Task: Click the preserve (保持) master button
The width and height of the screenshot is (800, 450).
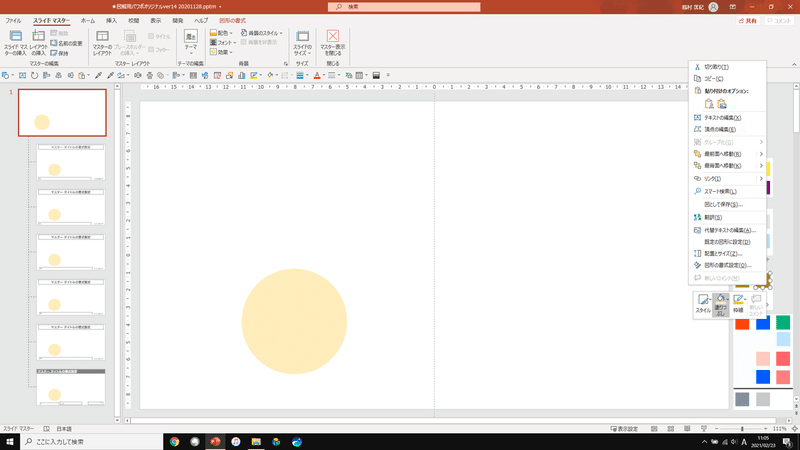Action: point(59,53)
